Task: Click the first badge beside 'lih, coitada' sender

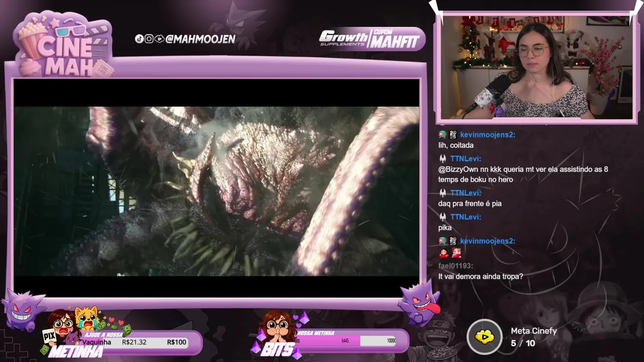Action: coord(442,135)
